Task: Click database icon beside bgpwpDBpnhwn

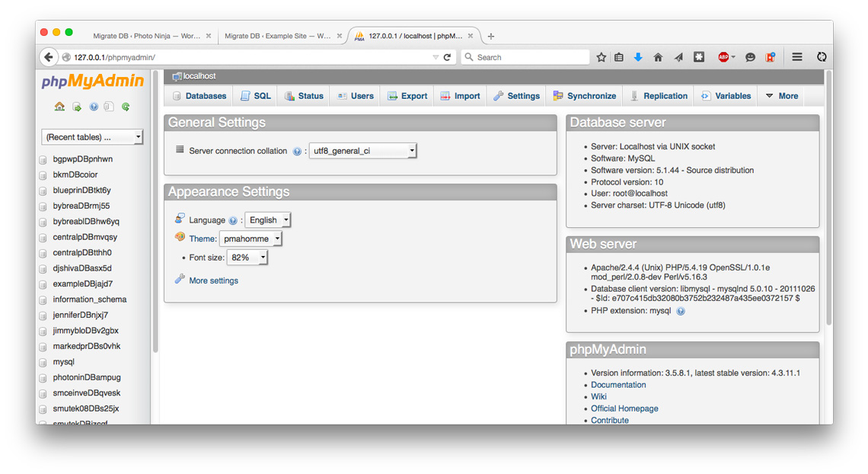Action: [43, 159]
